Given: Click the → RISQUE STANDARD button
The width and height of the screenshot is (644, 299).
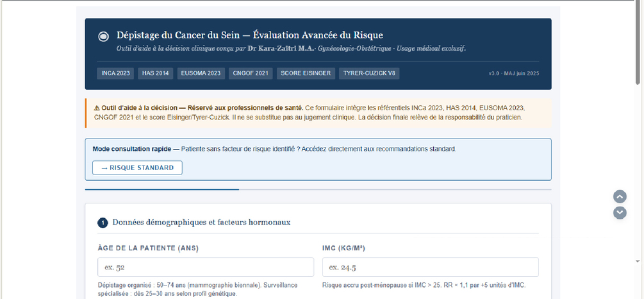Looking at the screenshot, I should [137, 168].
